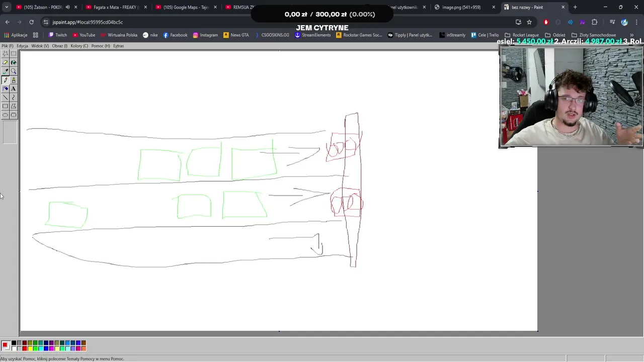Screen dimensions: 644x362
Task: Select the Airbrush tool
Action: (5, 88)
